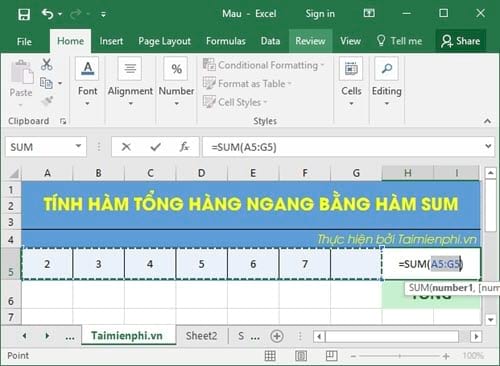Click the Redo arrow icon
Viewport: 500px width, 366px height.
[76, 14]
